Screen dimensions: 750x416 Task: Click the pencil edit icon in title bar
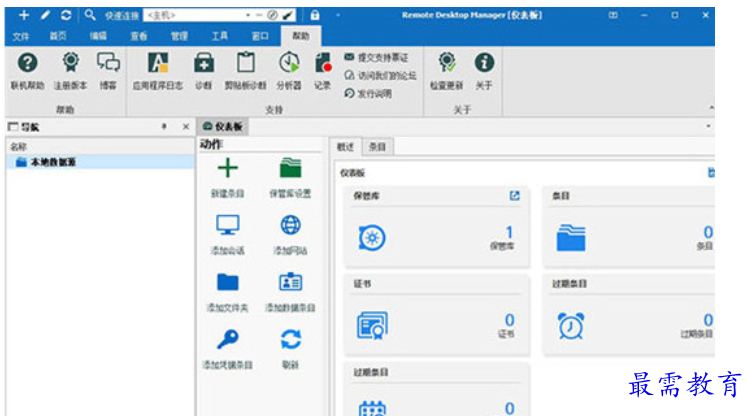pyautogui.click(x=45, y=15)
